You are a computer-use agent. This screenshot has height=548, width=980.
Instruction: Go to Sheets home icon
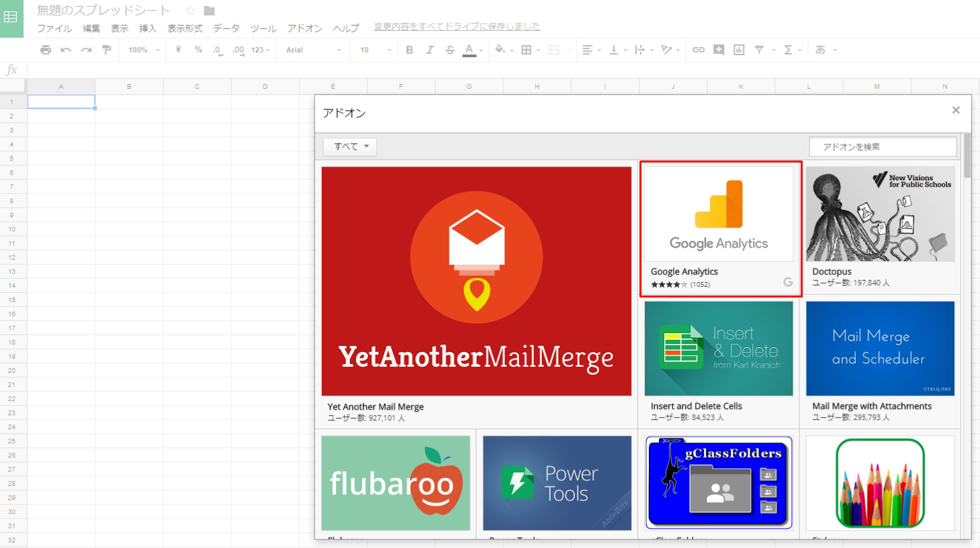coord(11,18)
